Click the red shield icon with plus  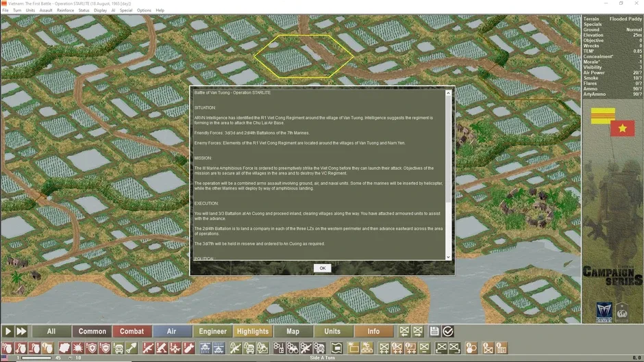[x=92, y=348]
